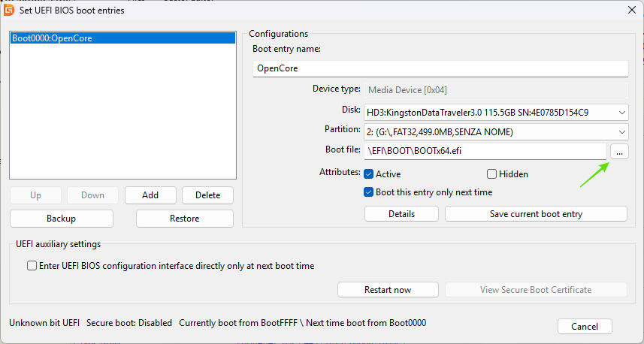
Task: Open Details for the boot entry
Action: 402,214
